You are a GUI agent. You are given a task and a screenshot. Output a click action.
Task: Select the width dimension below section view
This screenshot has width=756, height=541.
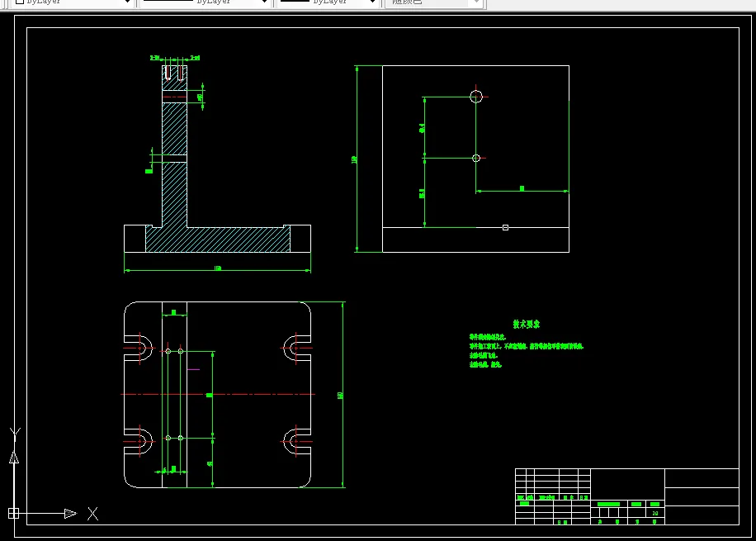217,269
